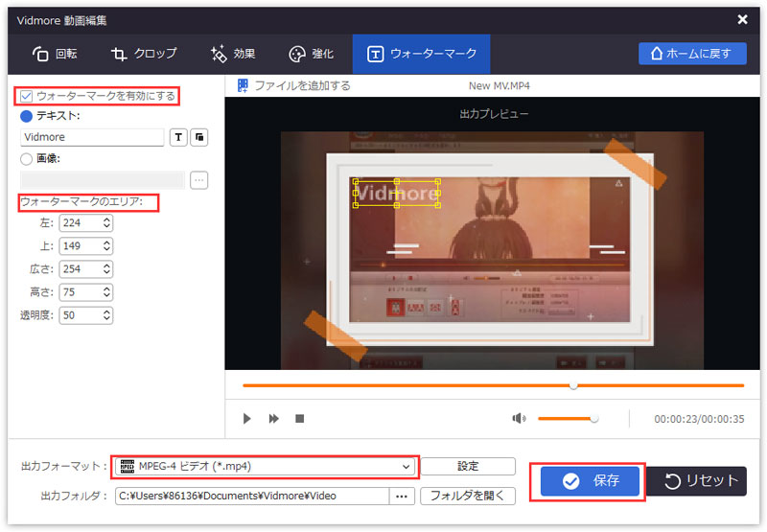Image resolution: width=767 pixels, height=532 pixels.
Task: Click the palette icon beside 強化
Action: pos(297,55)
